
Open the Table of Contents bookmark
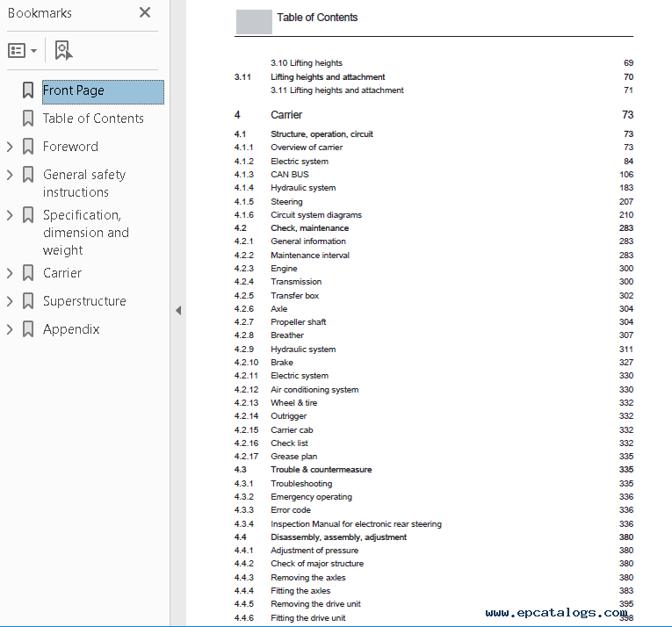click(93, 119)
